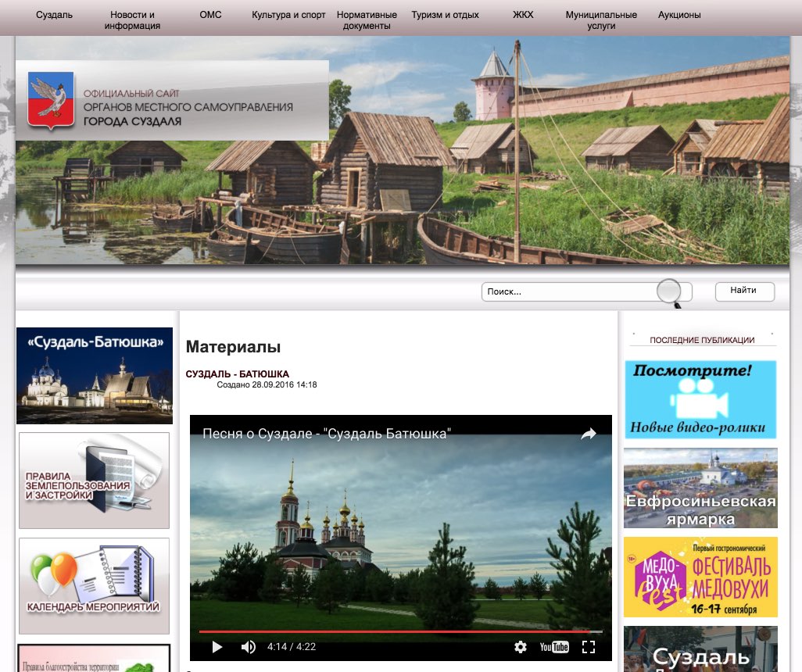802x672 pixels.
Task: Open the Фестиваль медовухи banner
Action: coord(700,577)
